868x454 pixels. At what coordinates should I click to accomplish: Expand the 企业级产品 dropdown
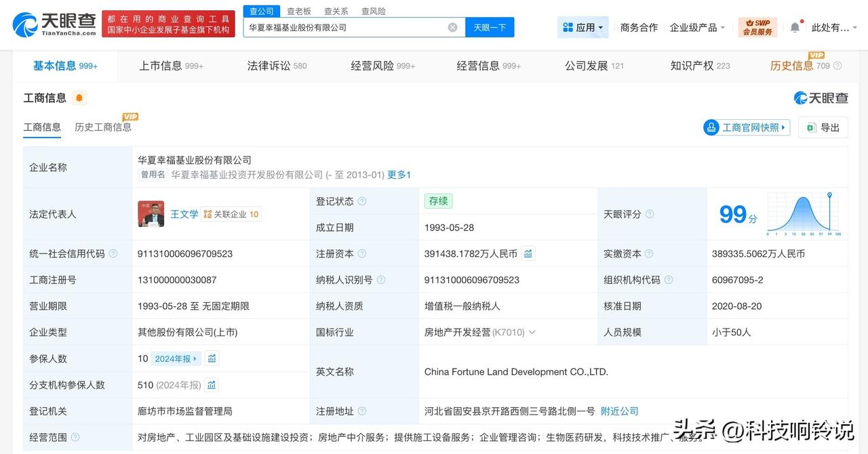click(x=698, y=28)
